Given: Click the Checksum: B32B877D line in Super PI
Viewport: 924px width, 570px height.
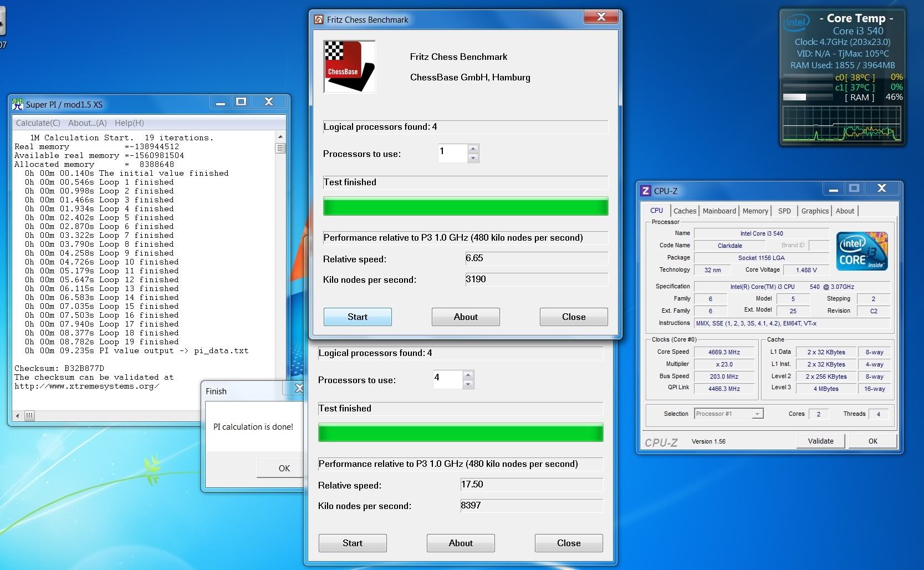Looking at the screenshot, I should click(x=59, y=368).
